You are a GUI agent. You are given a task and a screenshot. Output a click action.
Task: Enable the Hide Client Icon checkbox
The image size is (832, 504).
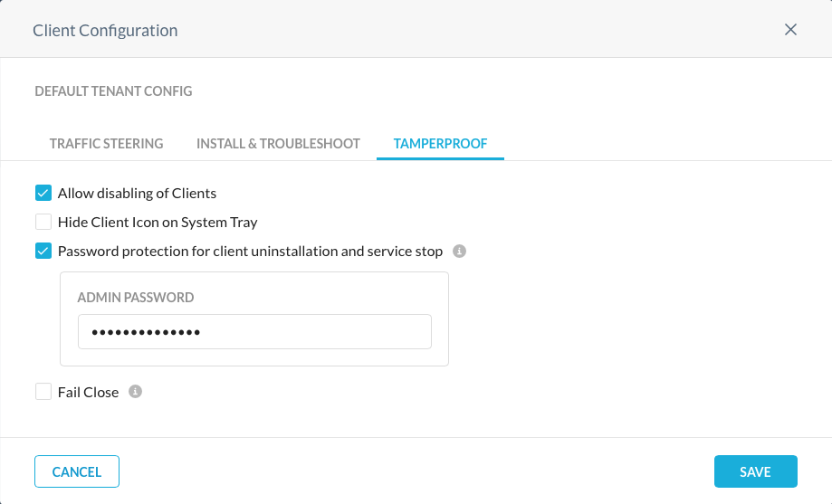[x=43, y=222]
